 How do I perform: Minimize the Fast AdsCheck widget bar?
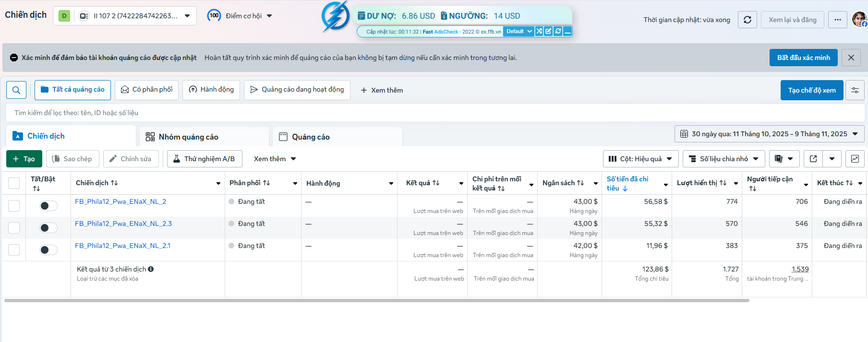point(567,31)
